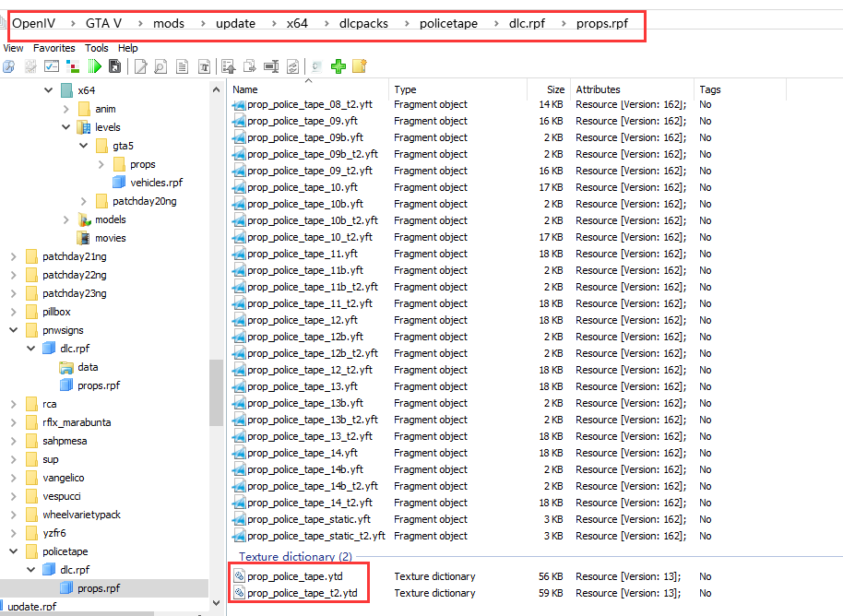Screen dimensions: 843x616
Task: Select props.rpf under pnwsigns in tree
Action: click(99, 385)
